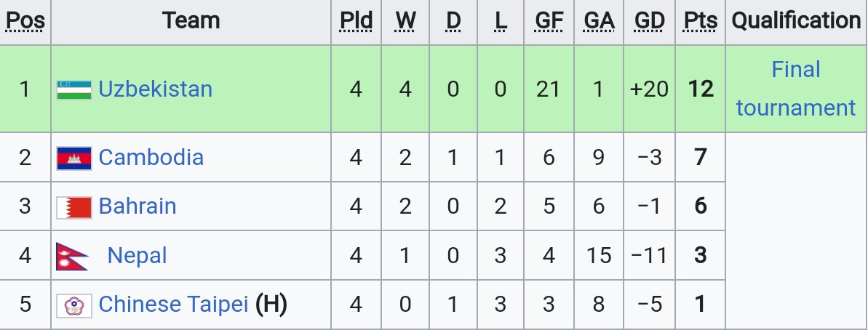Follow the Final tournament qualification link
868x330 pixels.
[796, 89]
